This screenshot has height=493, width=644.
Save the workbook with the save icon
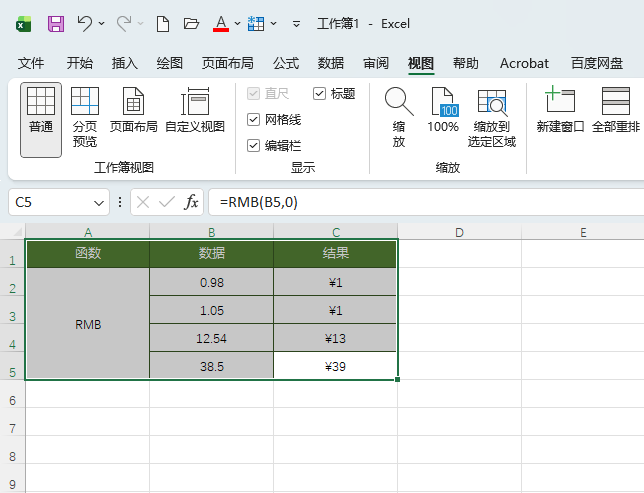pyautogui.click(x=56, y=24)
